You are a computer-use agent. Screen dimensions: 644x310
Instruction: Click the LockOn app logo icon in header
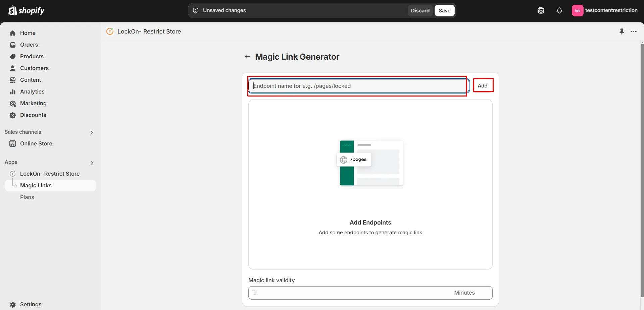tap(110, 31)
